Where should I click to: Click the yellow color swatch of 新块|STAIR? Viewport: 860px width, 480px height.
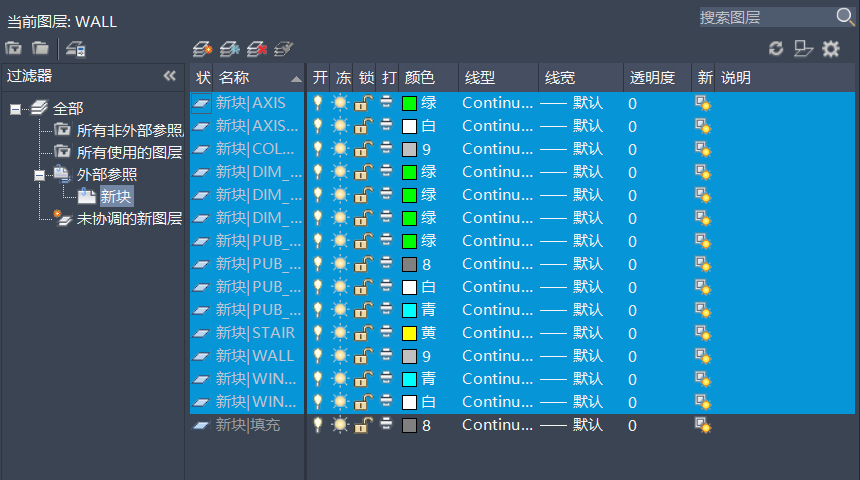[x=409, y=333]
